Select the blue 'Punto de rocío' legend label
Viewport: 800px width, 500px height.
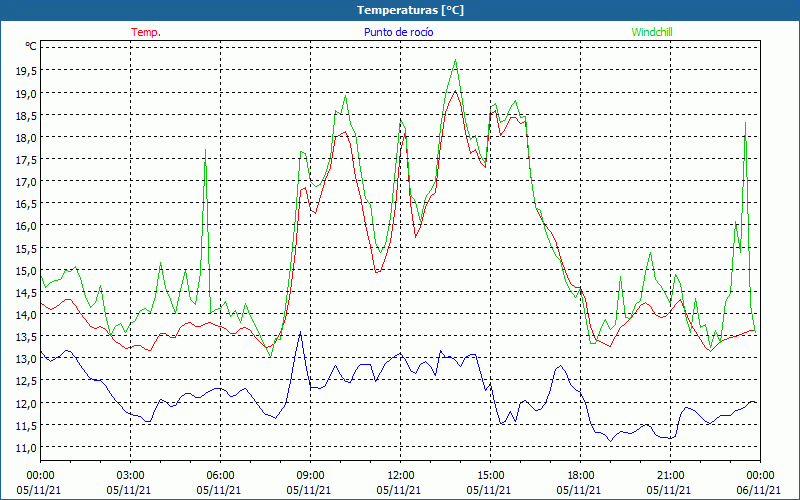pos(398,32)
